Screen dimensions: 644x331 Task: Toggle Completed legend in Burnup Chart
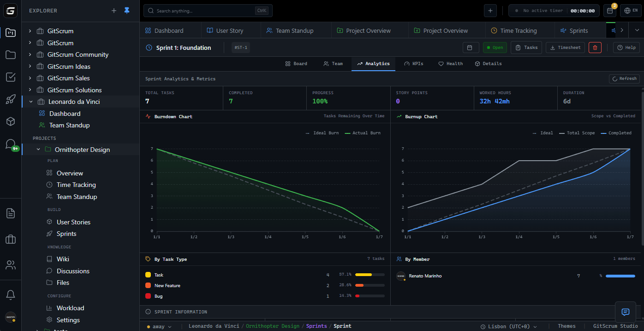coord(616,132)
